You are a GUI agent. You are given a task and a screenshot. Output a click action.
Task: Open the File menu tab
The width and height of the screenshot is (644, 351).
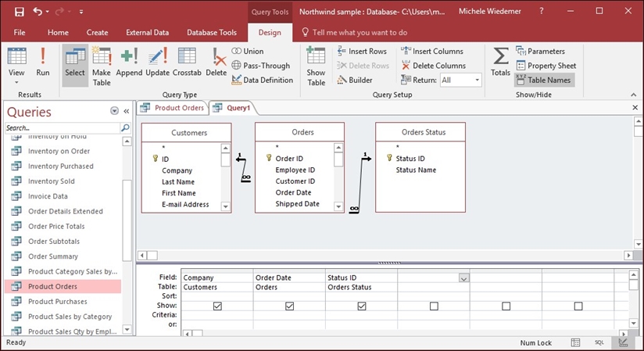click(x=20, y=33)
